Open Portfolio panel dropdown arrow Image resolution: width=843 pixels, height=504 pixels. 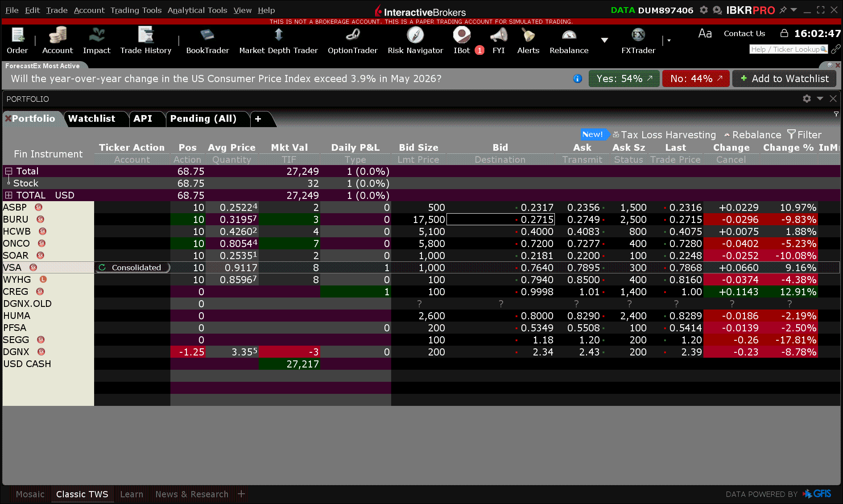(820, 99)
